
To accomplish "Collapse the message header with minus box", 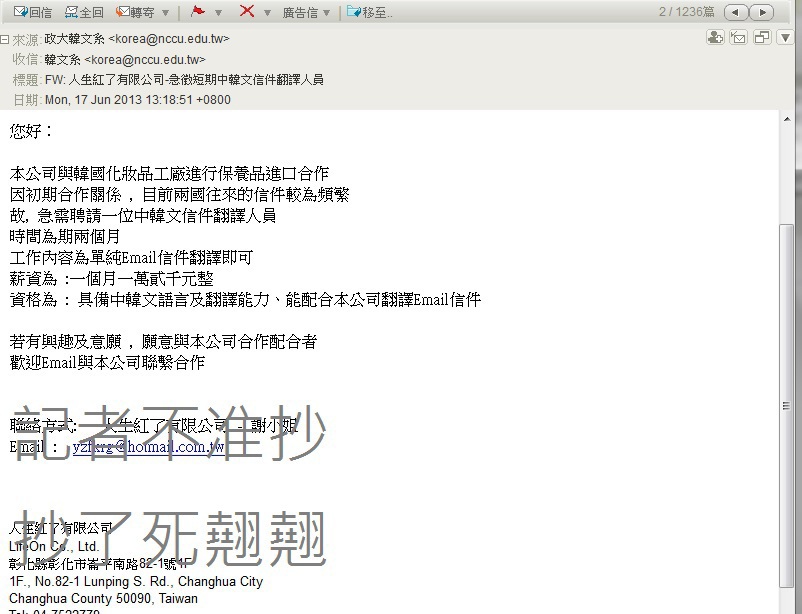I will 5,39.
